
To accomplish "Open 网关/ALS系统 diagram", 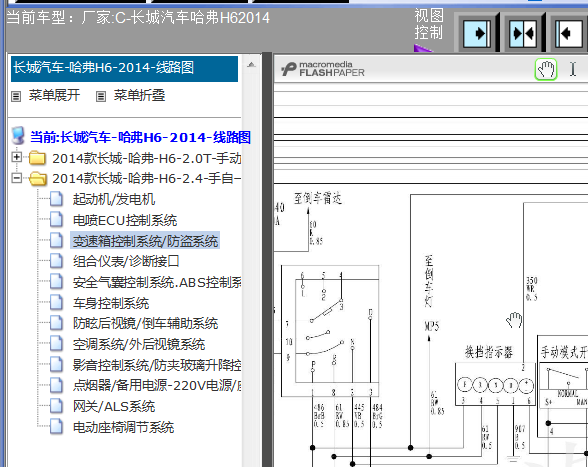I will 114,406.
